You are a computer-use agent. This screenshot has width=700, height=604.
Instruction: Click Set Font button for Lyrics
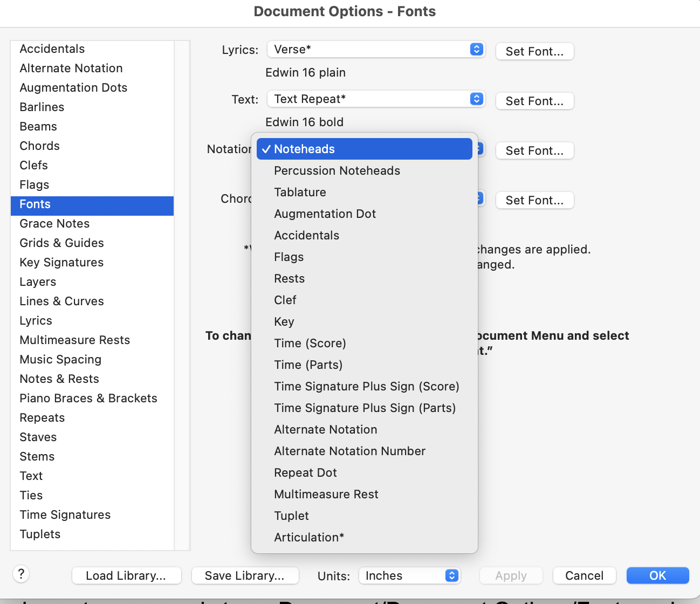click(534, 52)
